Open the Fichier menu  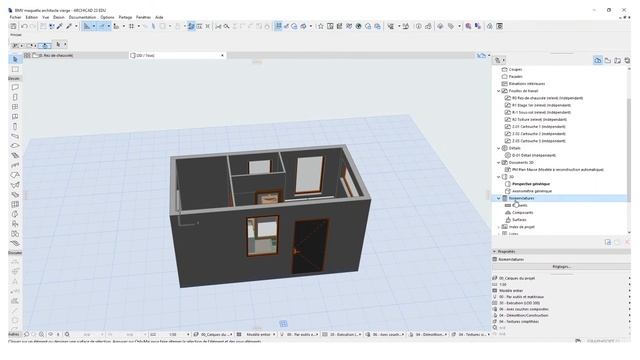coord(15,17)
